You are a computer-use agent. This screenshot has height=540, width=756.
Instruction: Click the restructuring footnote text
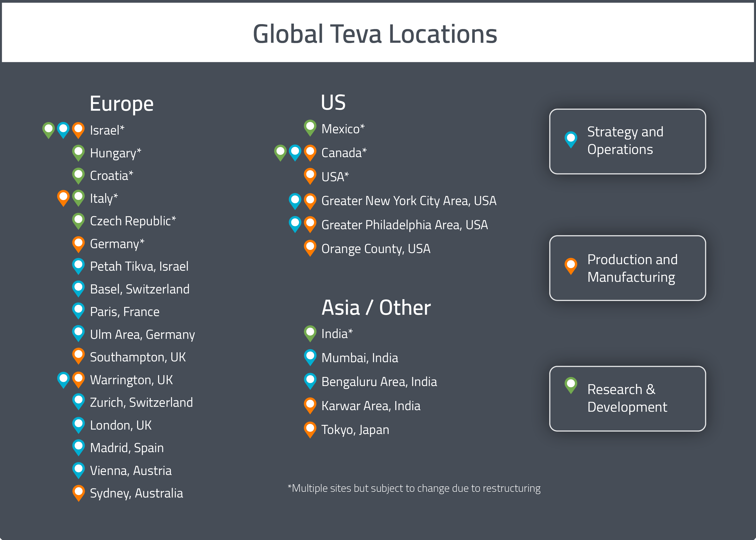click(414, 488)
